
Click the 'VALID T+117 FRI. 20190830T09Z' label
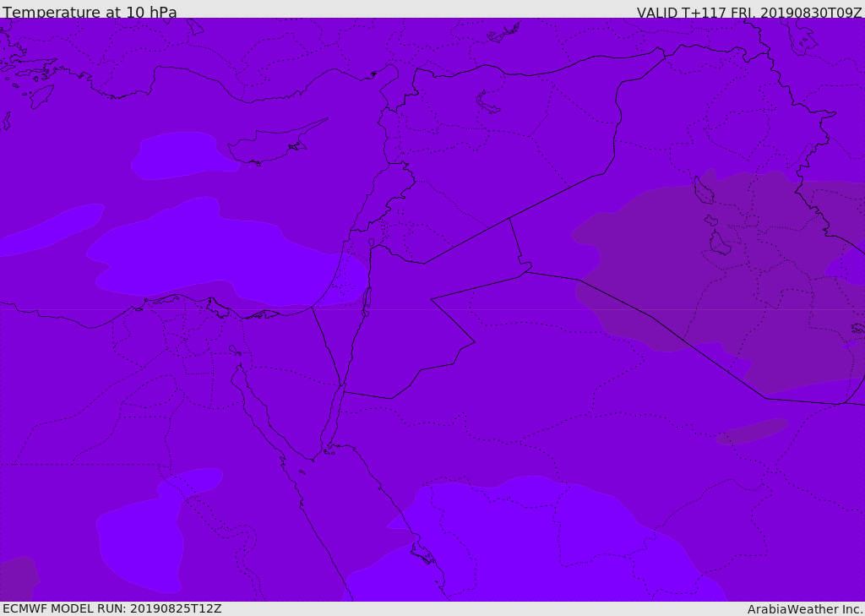click(749, 12)
